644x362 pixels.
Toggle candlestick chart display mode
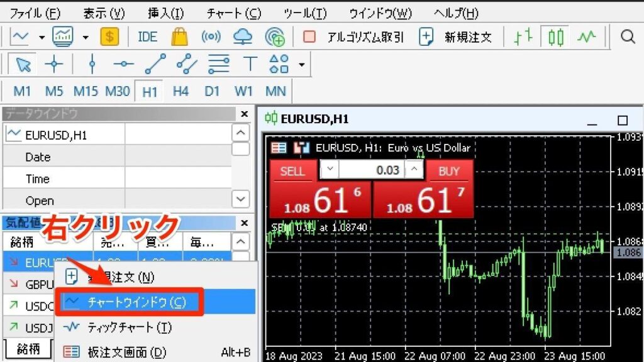tap(557, 36)
